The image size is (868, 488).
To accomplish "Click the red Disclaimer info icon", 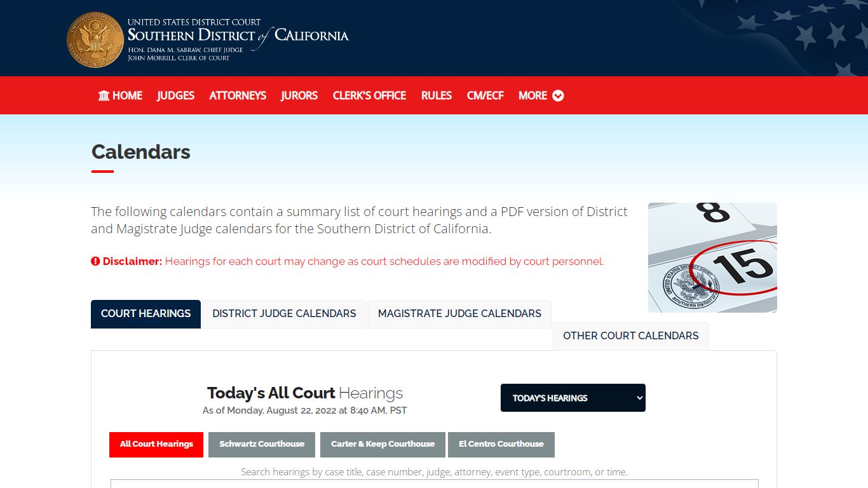I will [95, 261].
